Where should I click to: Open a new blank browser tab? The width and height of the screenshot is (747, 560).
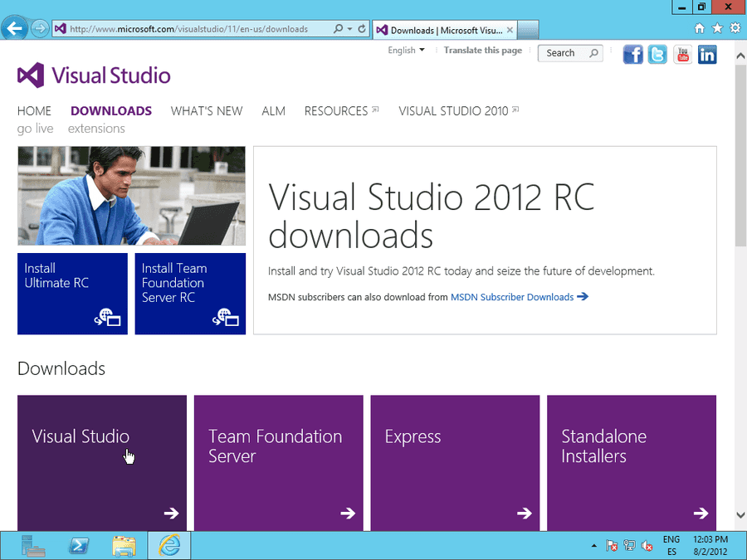(x=528, y=30)
